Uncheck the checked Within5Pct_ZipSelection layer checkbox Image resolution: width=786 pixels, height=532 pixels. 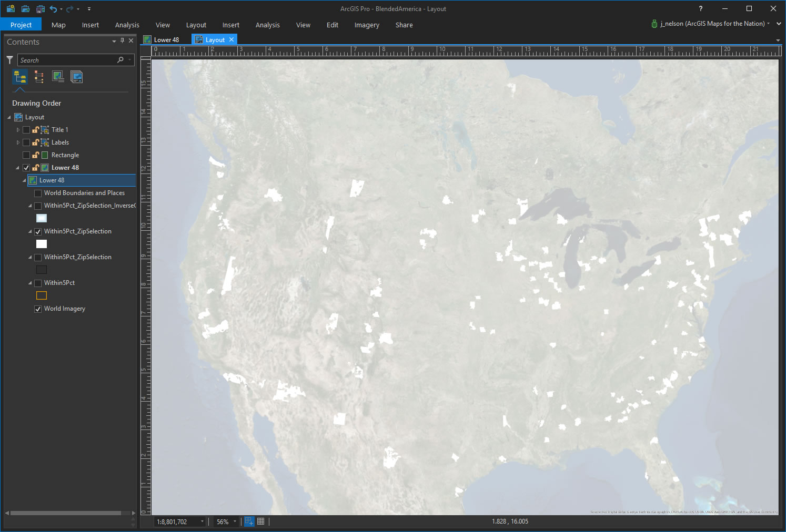38,231
